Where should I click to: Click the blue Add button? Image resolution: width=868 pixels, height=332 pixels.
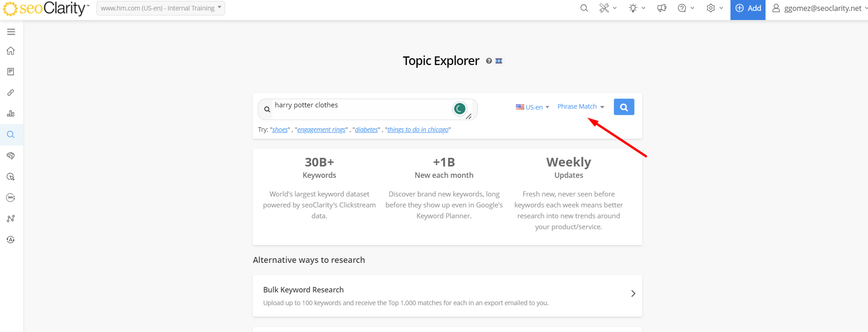pyautogui.click(x=748, y=8)
